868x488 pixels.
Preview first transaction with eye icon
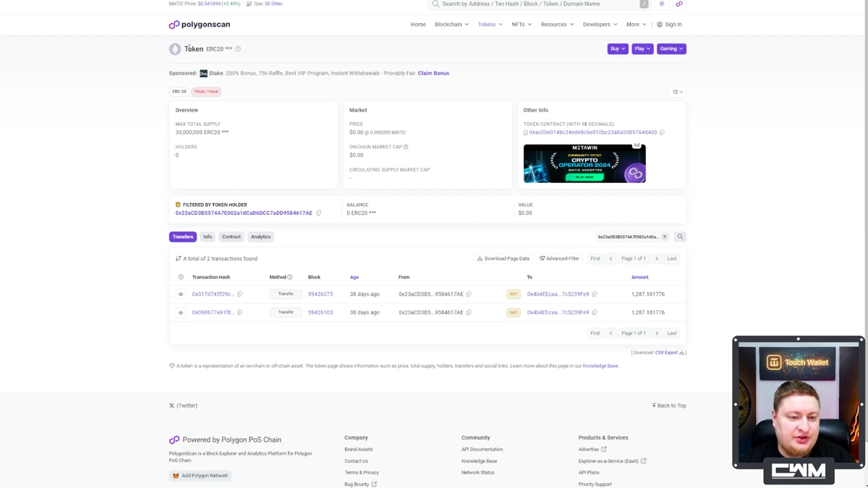tap(181, 294)
